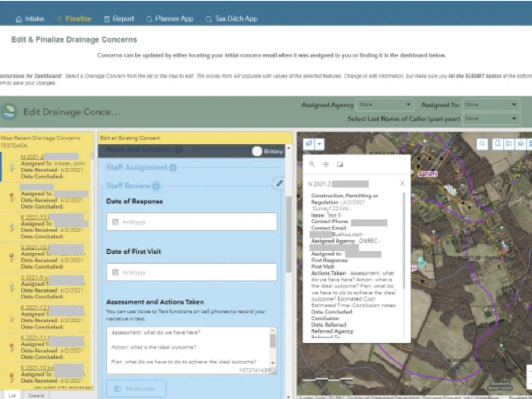
Task: Switch to the Details tab
Action: point(36,396)
